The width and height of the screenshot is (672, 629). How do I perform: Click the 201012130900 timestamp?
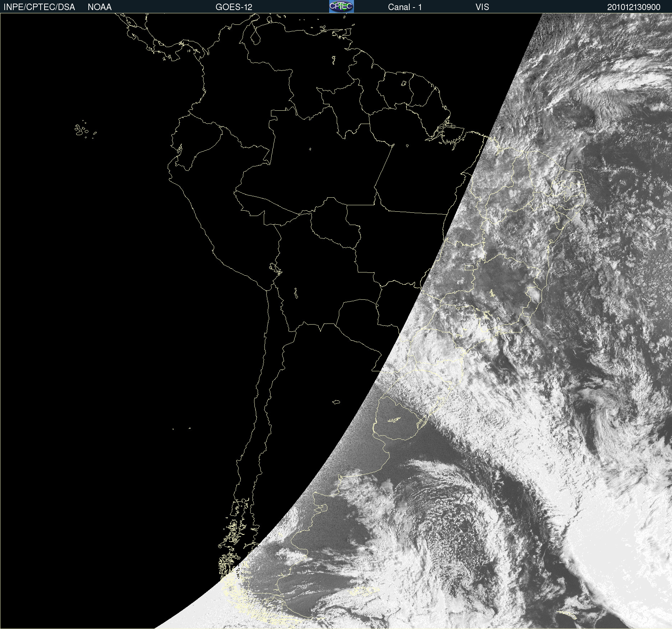click(x=634, y=7)
